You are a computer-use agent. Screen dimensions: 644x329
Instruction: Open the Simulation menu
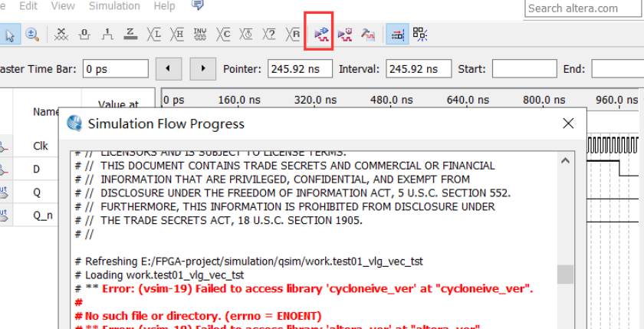pos(114,6)
